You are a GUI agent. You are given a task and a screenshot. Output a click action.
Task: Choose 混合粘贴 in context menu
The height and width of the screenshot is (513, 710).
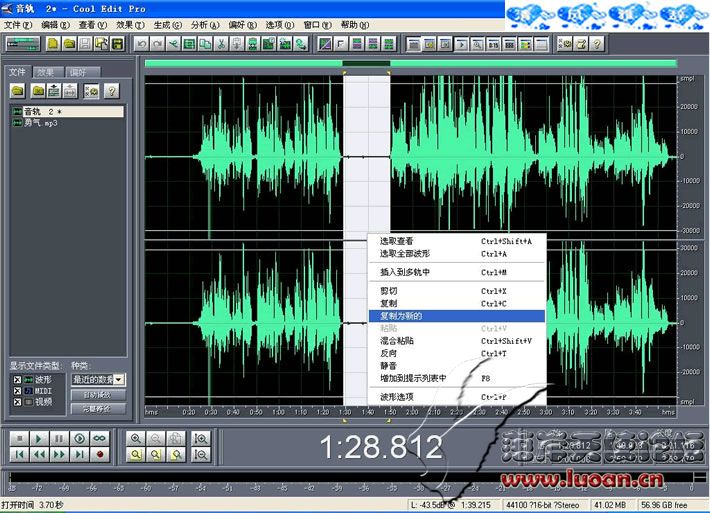pos(457,341)
